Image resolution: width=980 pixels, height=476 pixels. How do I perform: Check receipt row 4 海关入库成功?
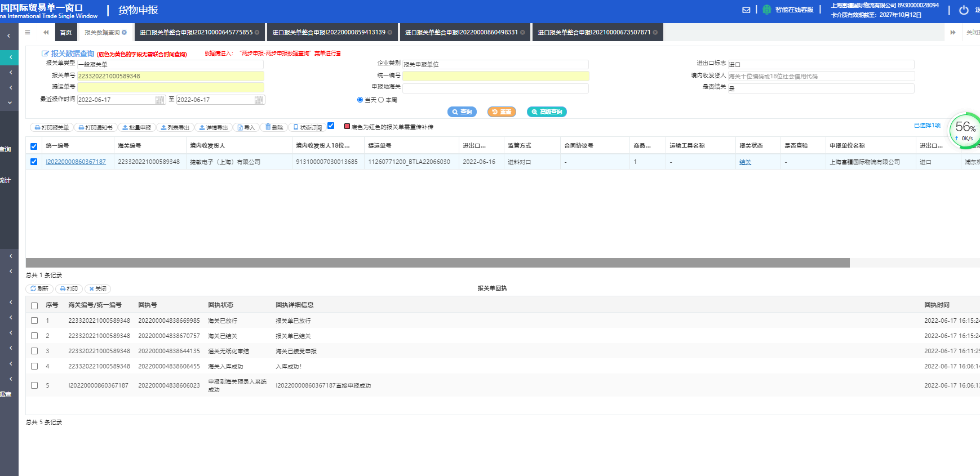[34, 366]
